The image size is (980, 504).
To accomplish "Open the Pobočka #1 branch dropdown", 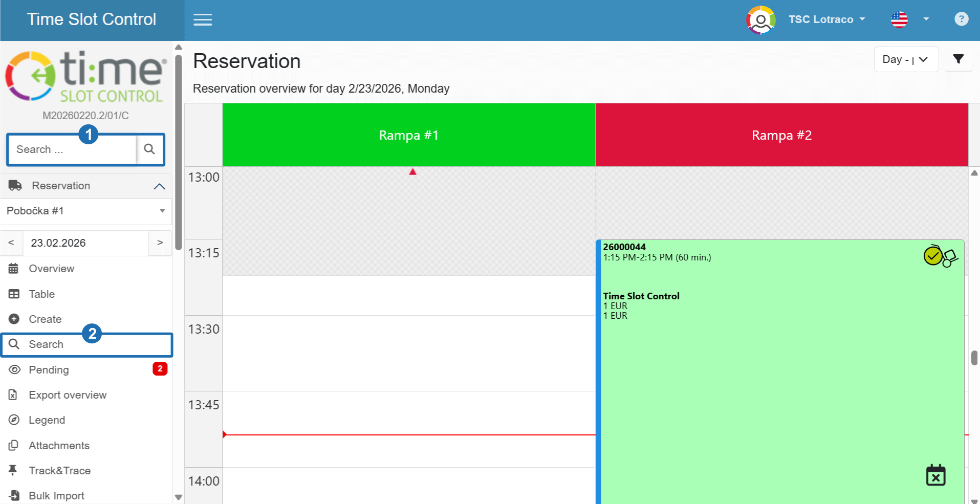I will click(x=85, y=211).
